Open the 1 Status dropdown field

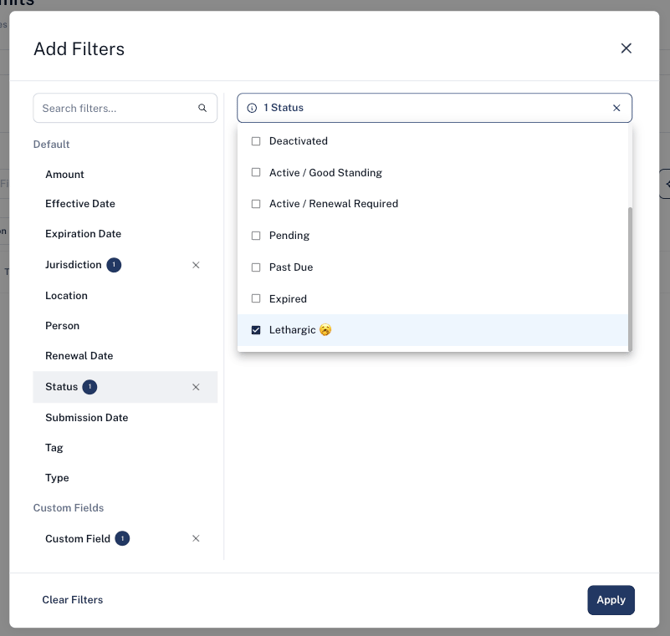(434, 108)
